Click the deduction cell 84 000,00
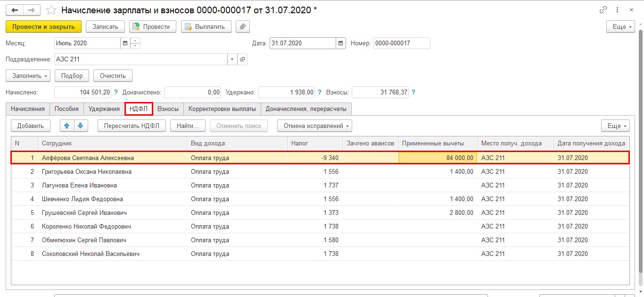Screen dimensions: 644x297 [x=438, y=158]
